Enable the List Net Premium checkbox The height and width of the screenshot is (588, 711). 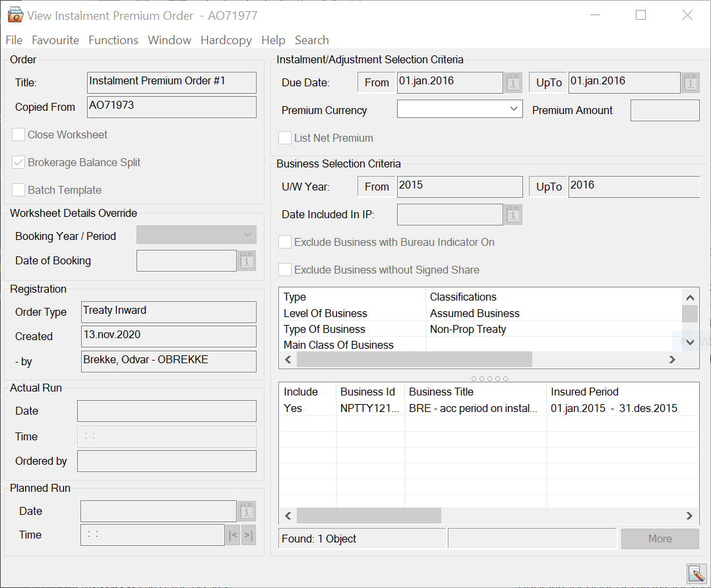click(284, 138)
